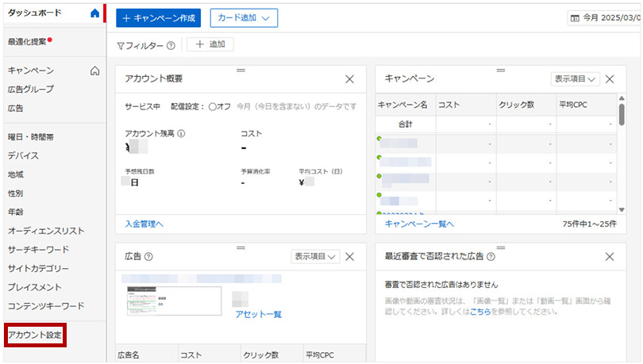Image resolution: width=643 pixels, height=364 pixels.
Task: Click the funnel フィルター icon
Action: pos(121,46)
